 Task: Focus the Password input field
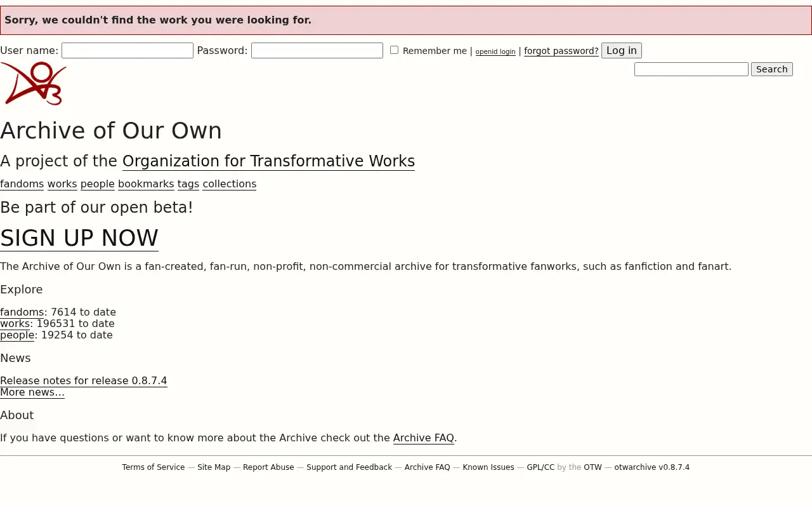[317, 51]
